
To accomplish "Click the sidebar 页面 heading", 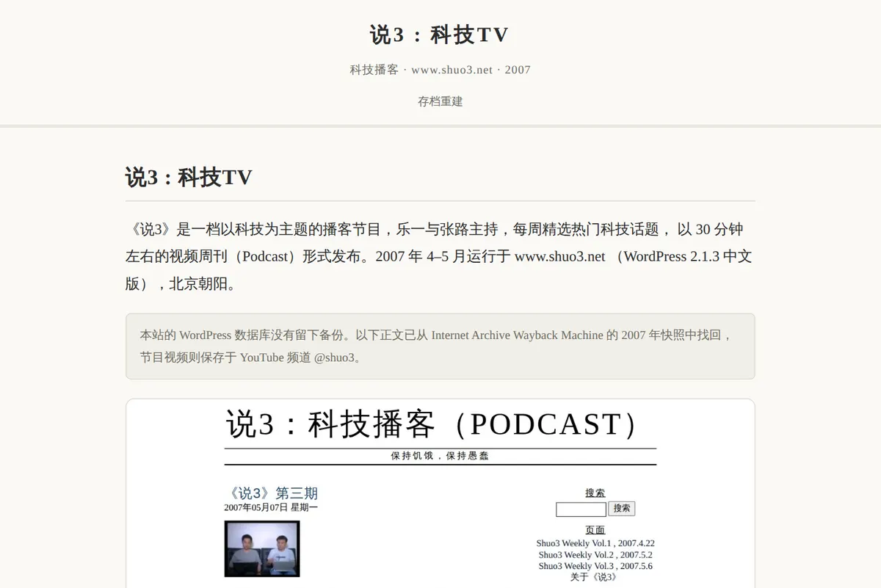I will click(595, 530).
